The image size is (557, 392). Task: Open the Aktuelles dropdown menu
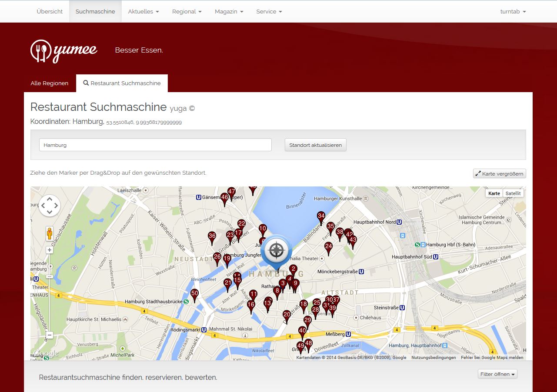[x=143, y=11]
